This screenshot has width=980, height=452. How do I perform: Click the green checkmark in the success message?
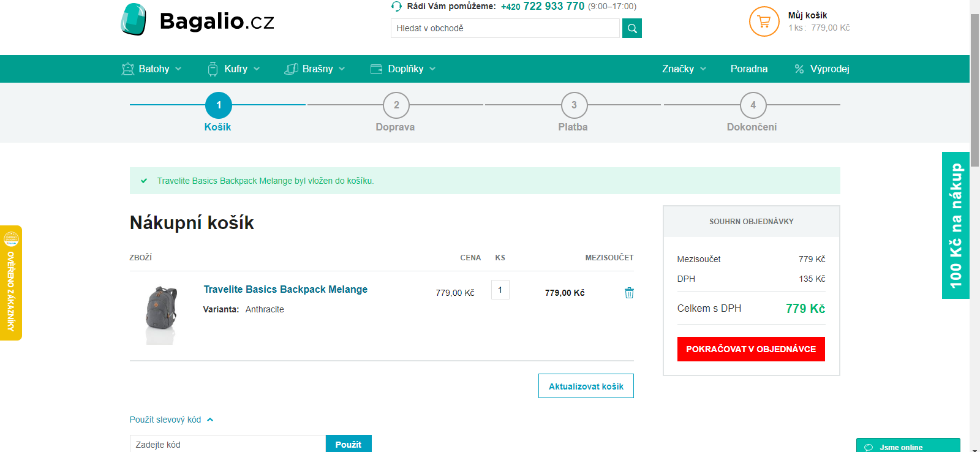pos(144,181)
